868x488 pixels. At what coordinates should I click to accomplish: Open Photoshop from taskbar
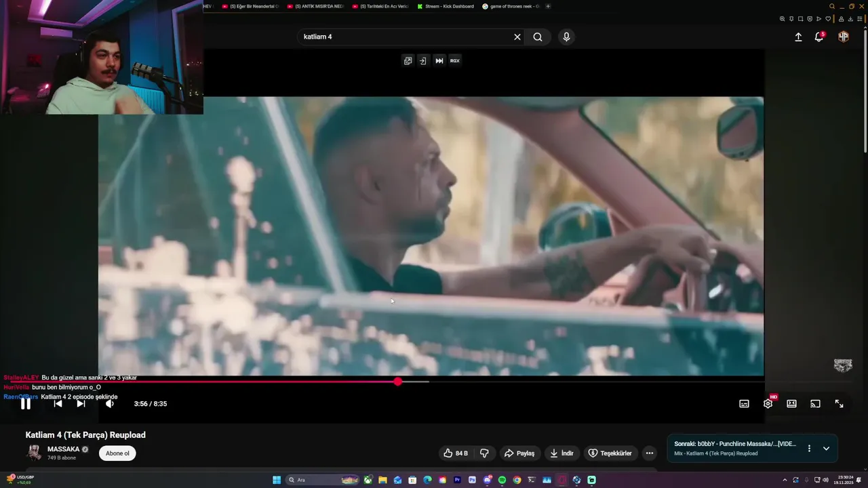point(472,480)
